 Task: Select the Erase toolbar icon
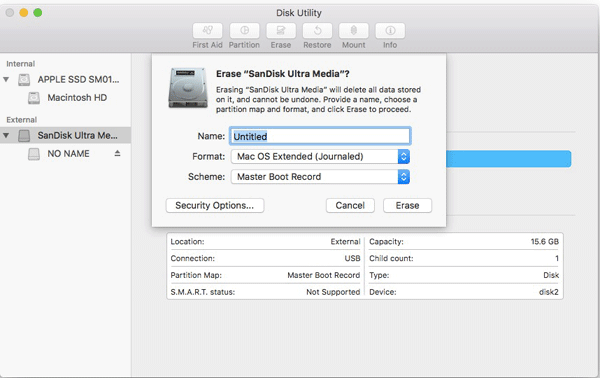point(281,31)
